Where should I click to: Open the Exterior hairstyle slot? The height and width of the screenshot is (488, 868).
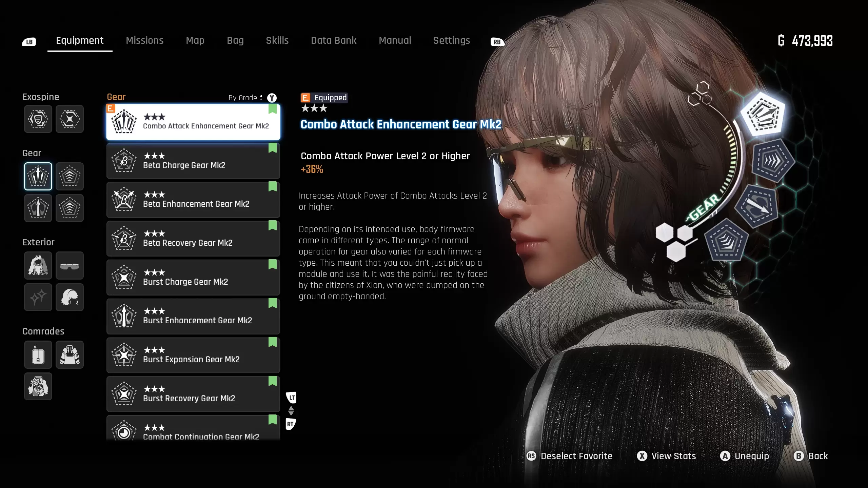[x=70, y=297]
